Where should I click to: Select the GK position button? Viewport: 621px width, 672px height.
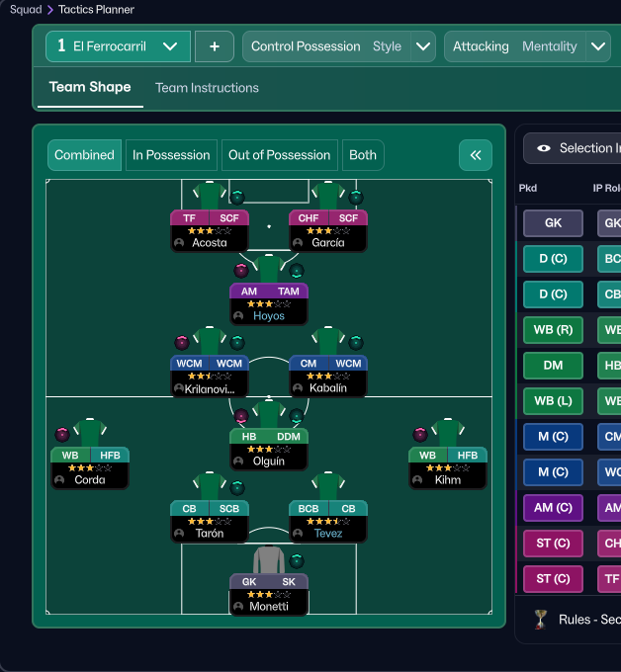553,223
